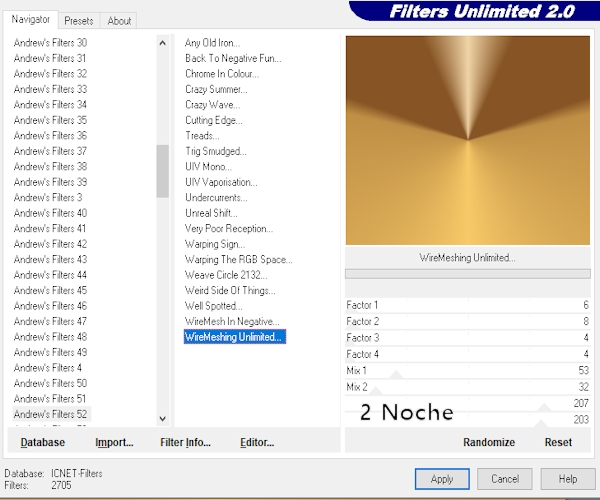
Task: Adjust the Mix 2 slider handle
Action: point(376,391)
